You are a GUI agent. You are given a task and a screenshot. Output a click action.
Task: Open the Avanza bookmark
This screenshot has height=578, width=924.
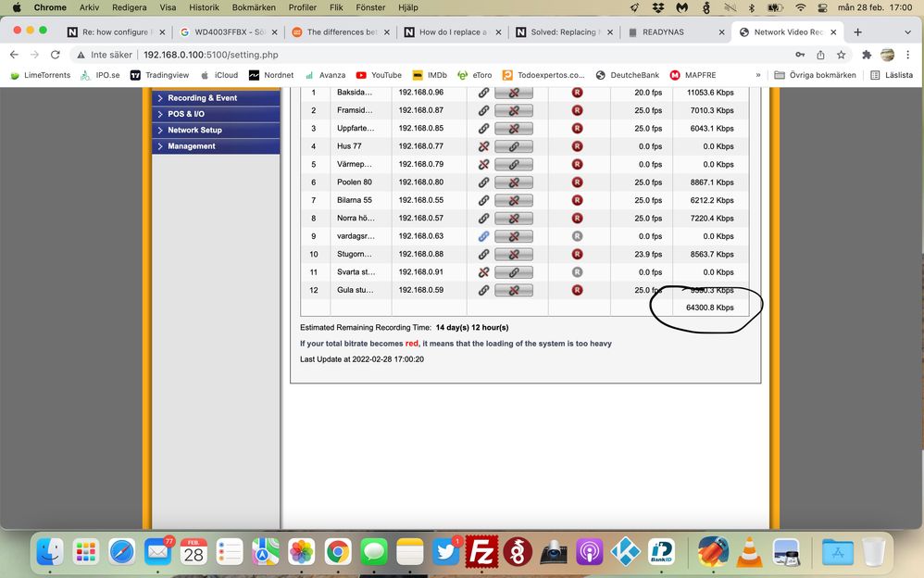tap(325, 75)
